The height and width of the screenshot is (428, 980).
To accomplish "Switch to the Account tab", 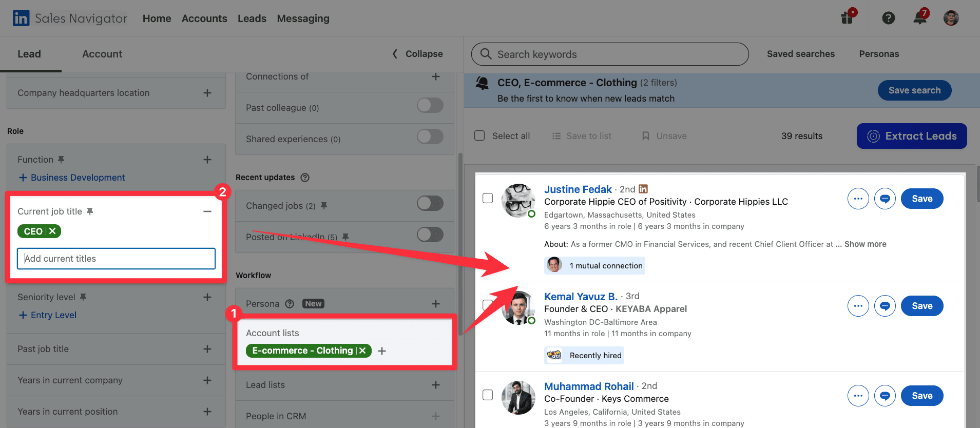I will 102,54.
